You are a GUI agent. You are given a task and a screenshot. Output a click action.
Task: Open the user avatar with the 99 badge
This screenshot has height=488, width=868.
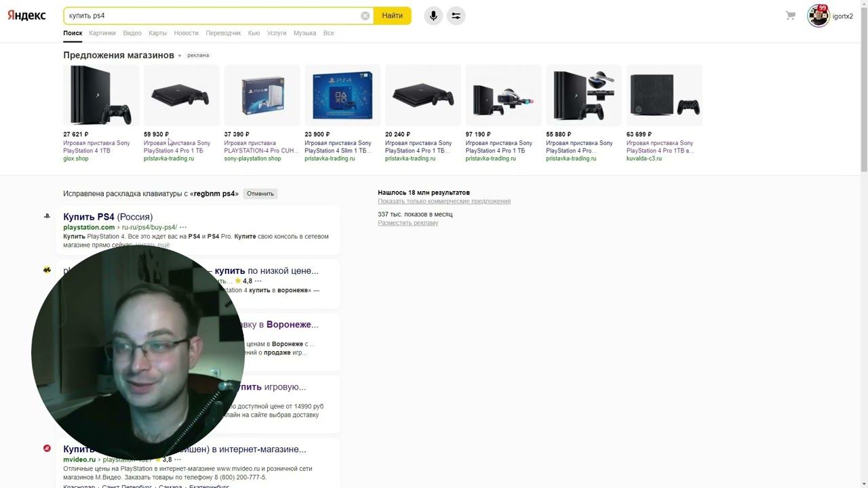coord(818,16)
